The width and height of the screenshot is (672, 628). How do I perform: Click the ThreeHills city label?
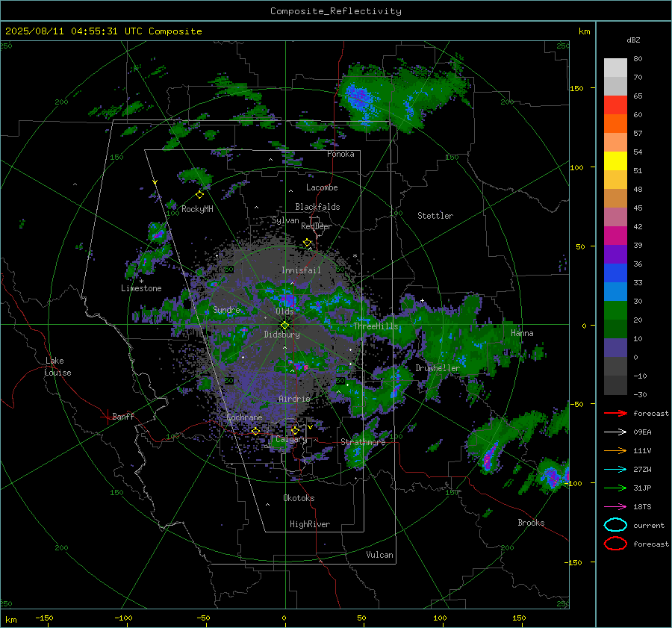(x=376, y=326)
